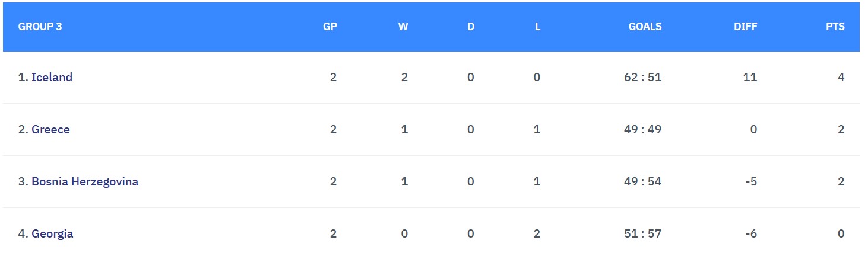Image resolution: width=868 pixels, height=256 pixels.
Task: Click Georgia's goal difference of -6
Action: 751,233
